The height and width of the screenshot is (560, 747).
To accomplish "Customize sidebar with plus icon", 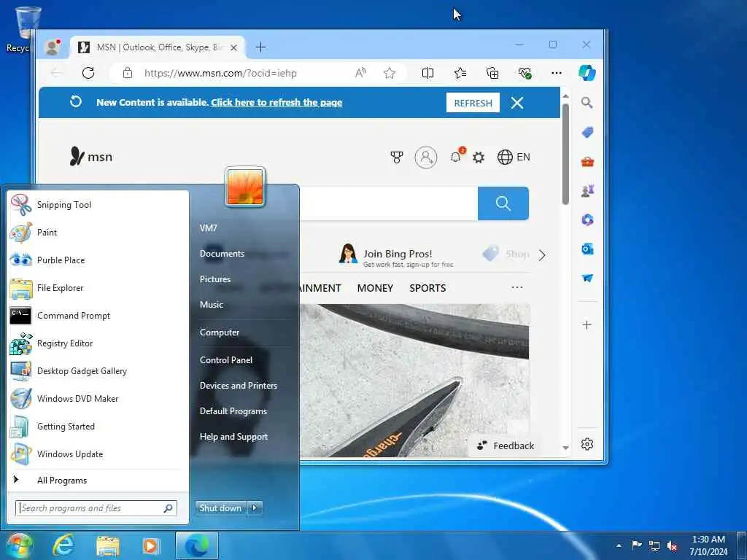I will pos(587,324).
